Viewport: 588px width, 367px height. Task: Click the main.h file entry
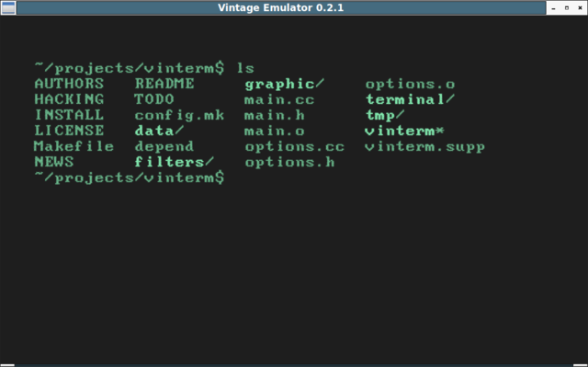tap(275, 115)
